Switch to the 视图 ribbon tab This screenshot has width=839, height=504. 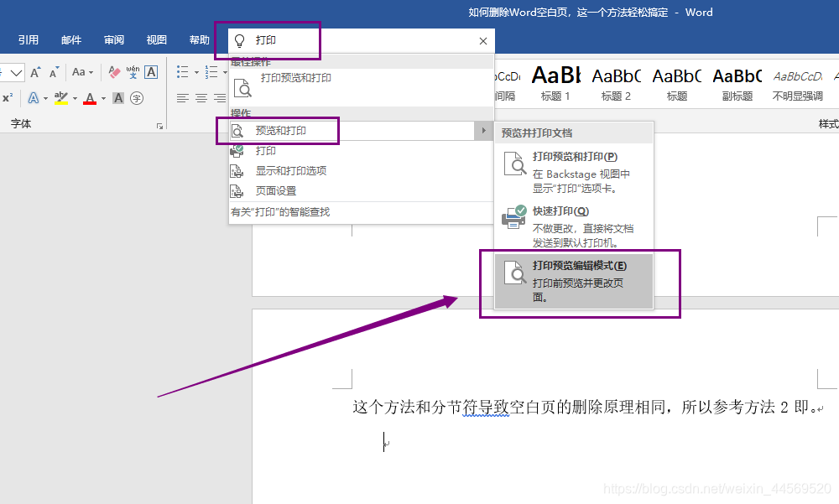tap(156, 39)
